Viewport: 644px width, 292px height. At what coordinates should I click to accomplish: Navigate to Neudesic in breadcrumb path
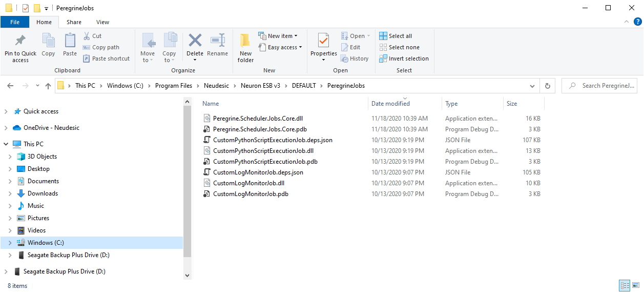[x=217, y=86]
